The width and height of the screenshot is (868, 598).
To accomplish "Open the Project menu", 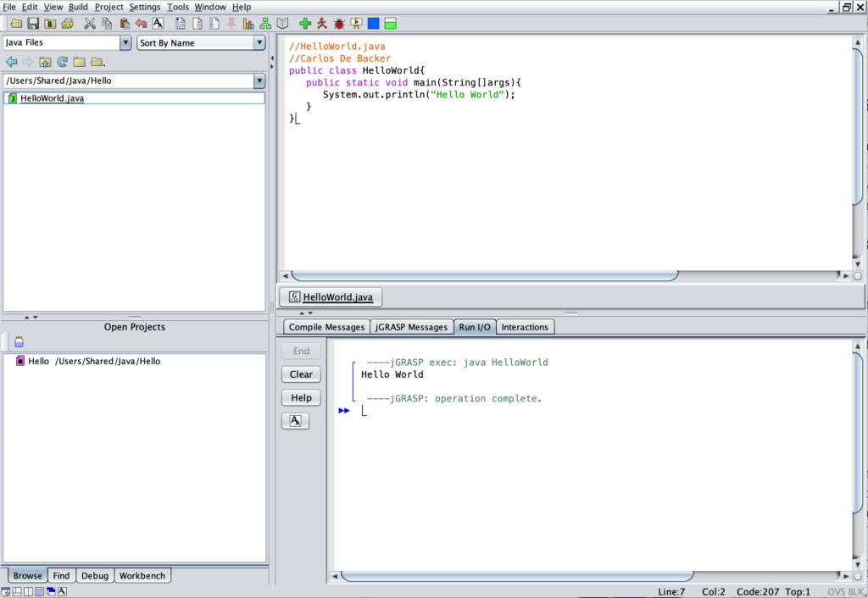I will point(109,7).
